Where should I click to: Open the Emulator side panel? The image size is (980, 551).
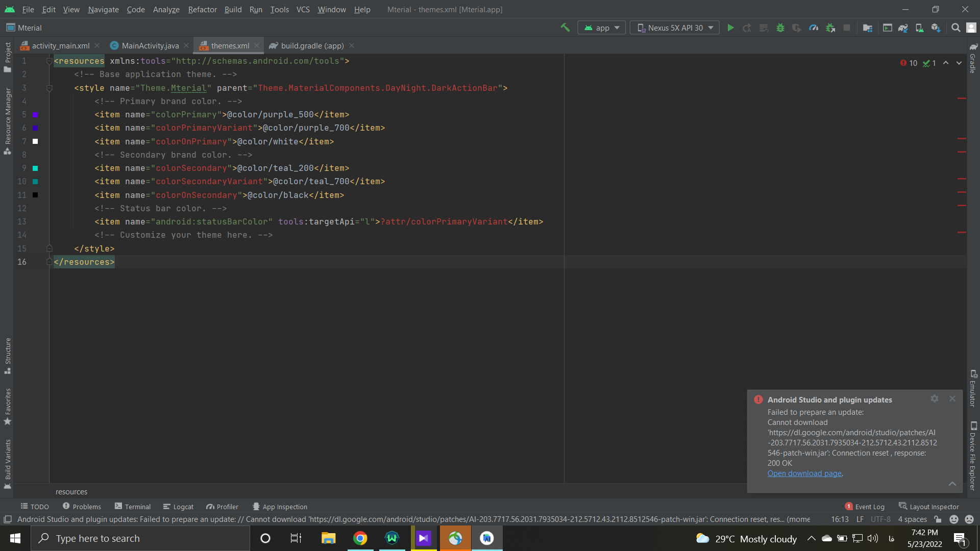(973, 388)
